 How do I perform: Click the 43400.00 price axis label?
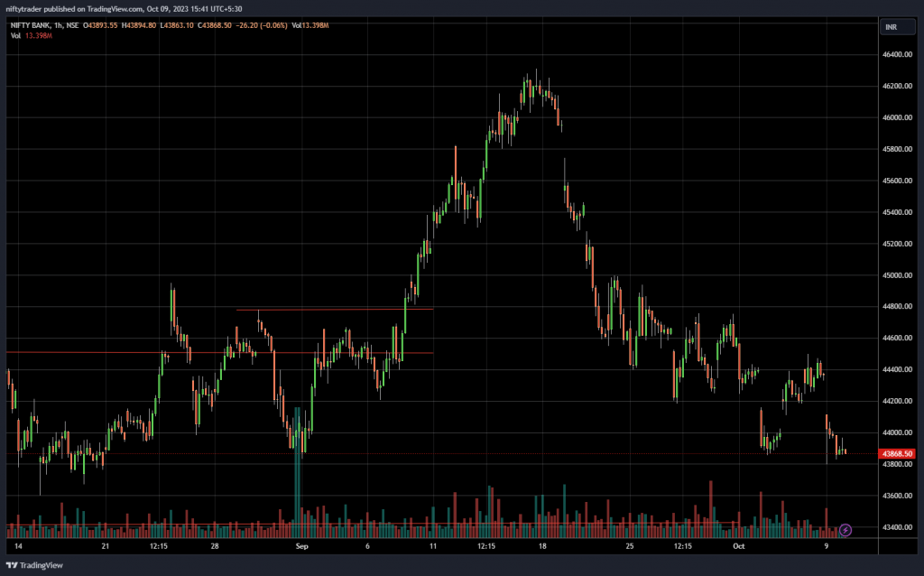(897, 527)
